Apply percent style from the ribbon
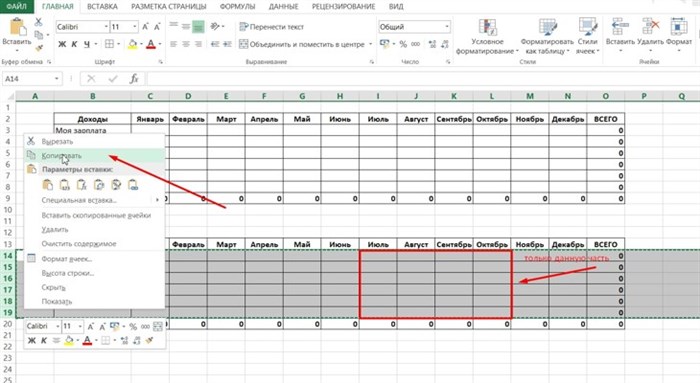Viewport: 700px width, 383px height. point(403,44)
